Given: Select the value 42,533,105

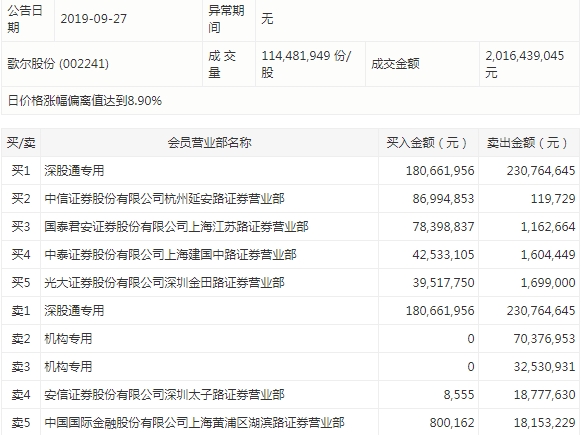Looking at the screenshot, I should [443, 255].
